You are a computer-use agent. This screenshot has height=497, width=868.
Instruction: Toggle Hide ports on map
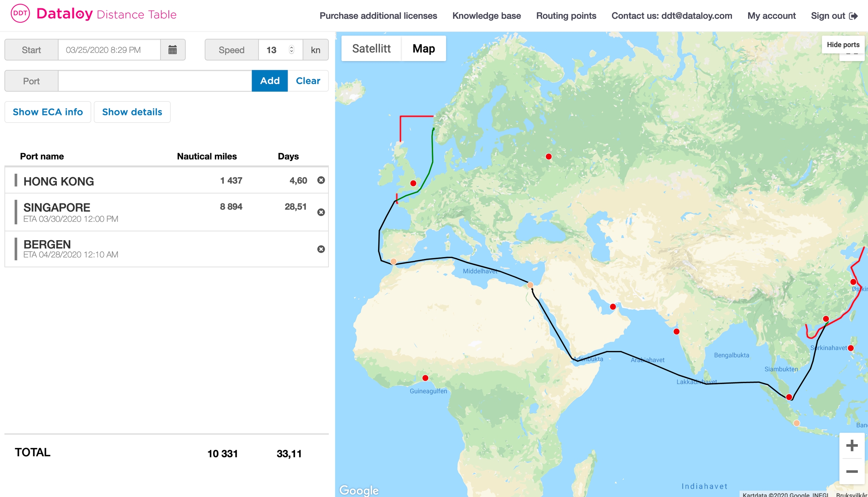point(843,44)
